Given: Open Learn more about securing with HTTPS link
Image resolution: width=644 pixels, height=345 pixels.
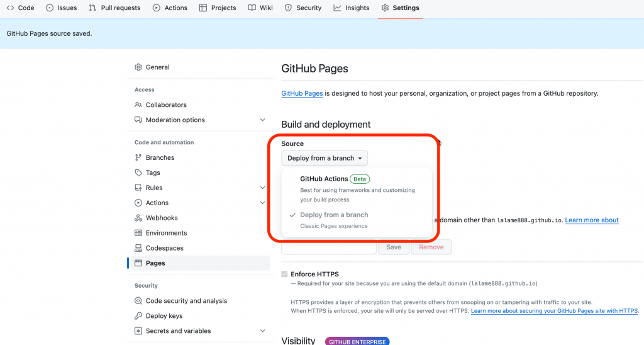Looking at the screenshot, I should [554, 311].
